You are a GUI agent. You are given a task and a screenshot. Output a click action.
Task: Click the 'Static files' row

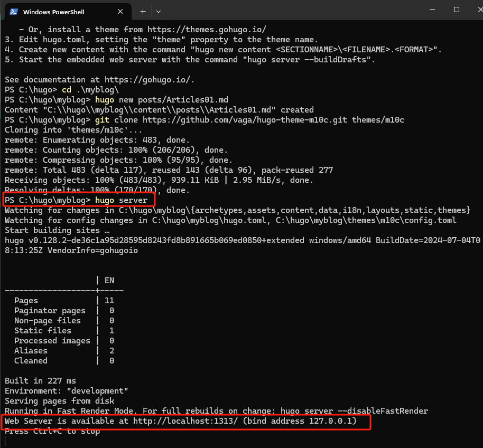point(64,331)
